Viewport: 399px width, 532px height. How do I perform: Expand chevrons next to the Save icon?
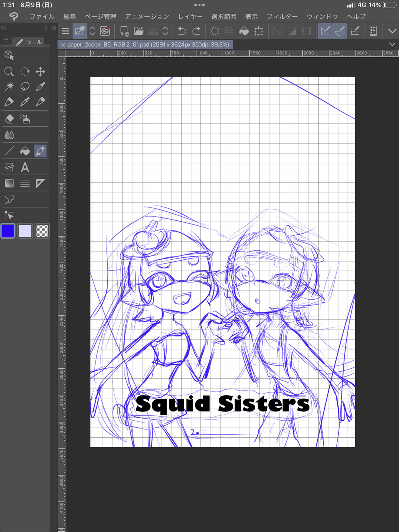(x=165, y=31)
